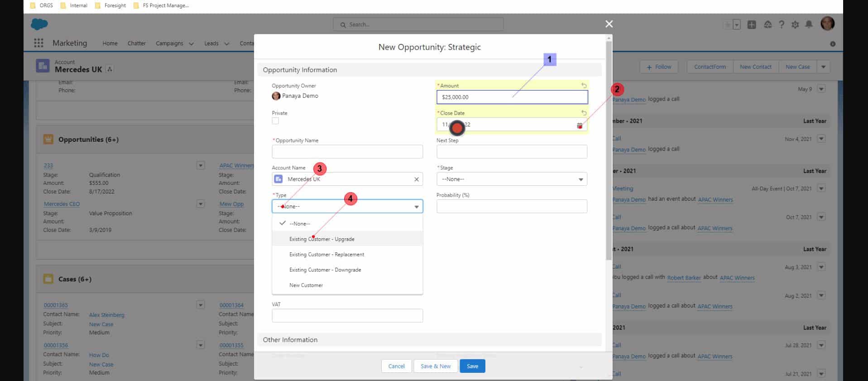Click the global Search box
The image size is (868, 381).
point(418,24)
